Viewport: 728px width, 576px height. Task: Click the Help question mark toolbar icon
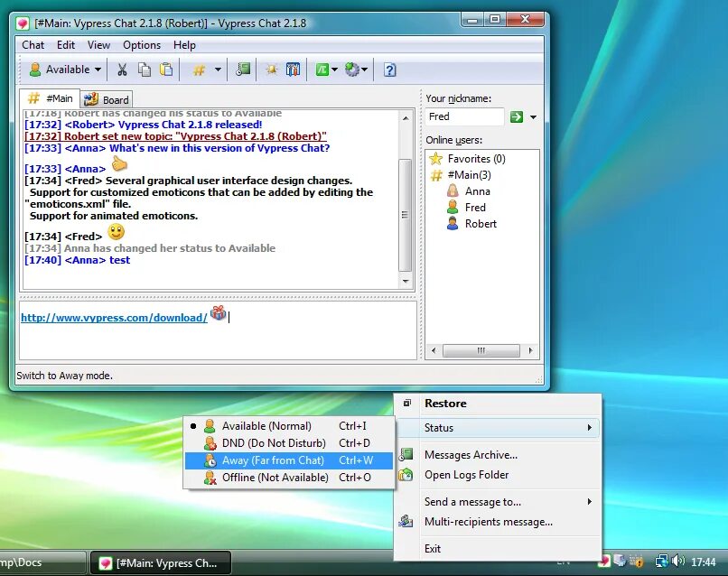pos(389,70)
